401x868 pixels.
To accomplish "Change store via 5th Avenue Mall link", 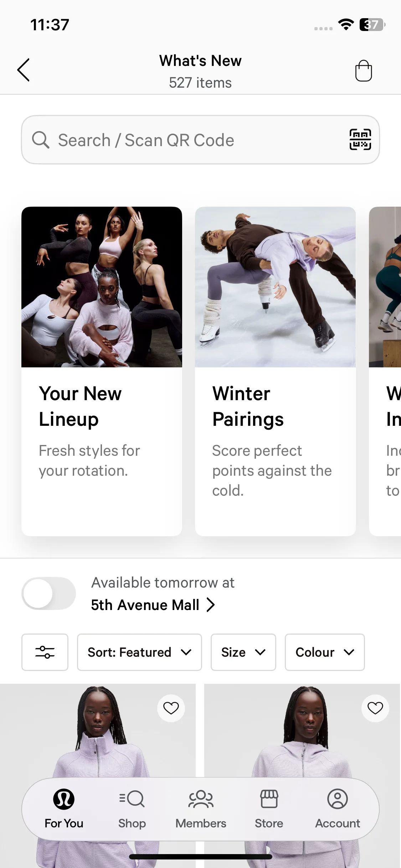I will (x=153, y=605).
